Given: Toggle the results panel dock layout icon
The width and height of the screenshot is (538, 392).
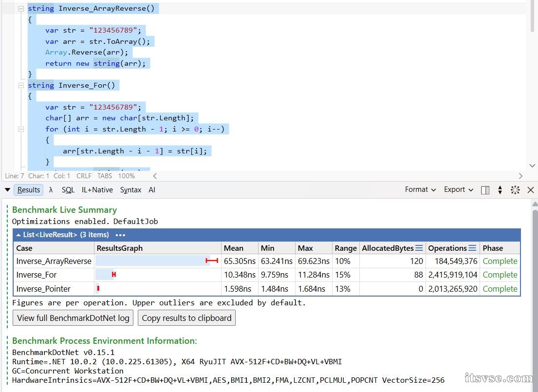Looking at the screenshot, I should (485, 190).
